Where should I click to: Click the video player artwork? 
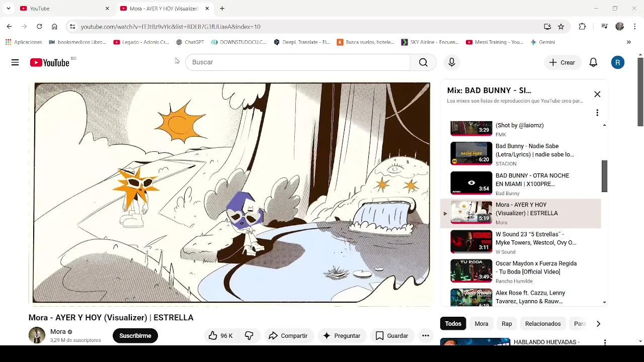231,193
